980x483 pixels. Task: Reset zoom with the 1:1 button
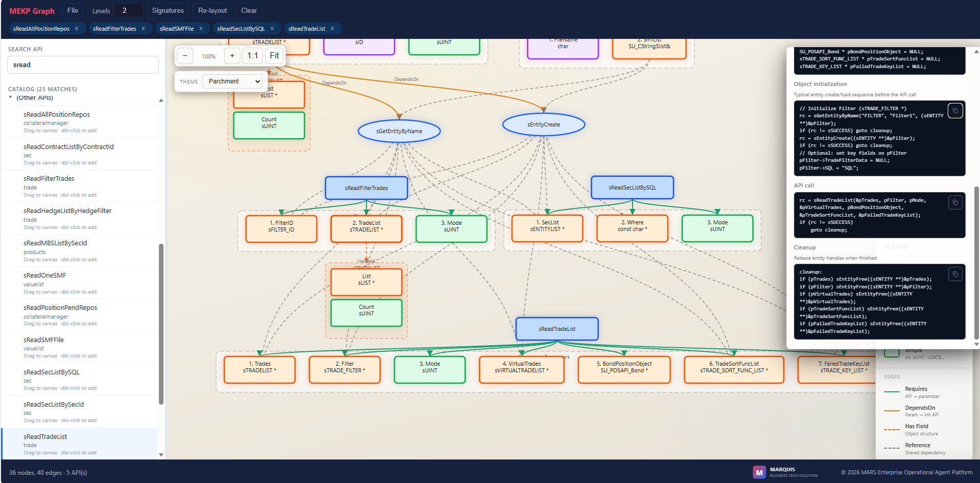[x=253, y=56]
